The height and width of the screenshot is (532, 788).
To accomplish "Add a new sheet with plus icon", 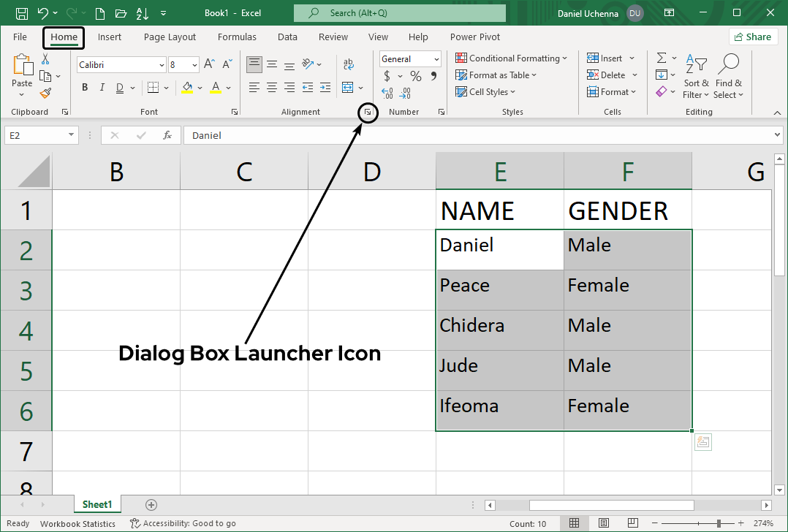I will tap(151, 504).
